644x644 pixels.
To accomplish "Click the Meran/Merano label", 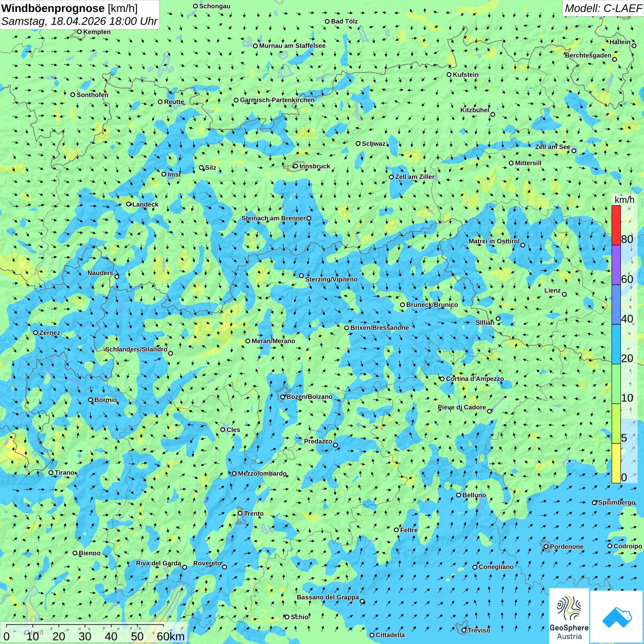I will coord(273,341).
